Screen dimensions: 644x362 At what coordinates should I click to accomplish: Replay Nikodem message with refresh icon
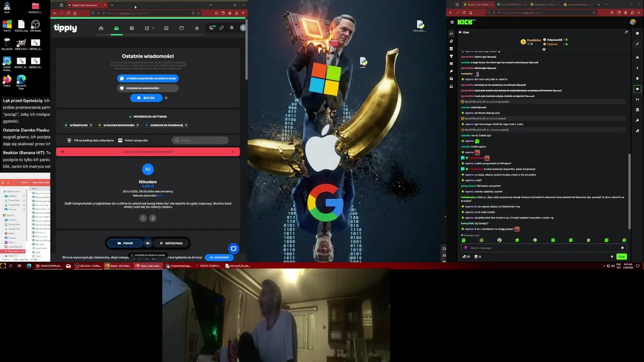(x=143, y=218)
